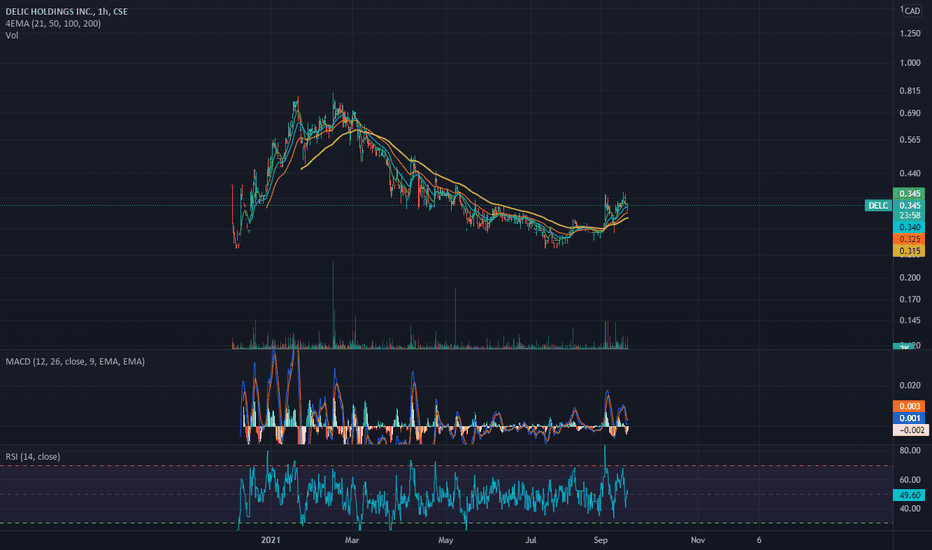932x550 pixels.
Task: Click the 0.815 price axis label
Action: pyautogui.click(x=910, y=91)
